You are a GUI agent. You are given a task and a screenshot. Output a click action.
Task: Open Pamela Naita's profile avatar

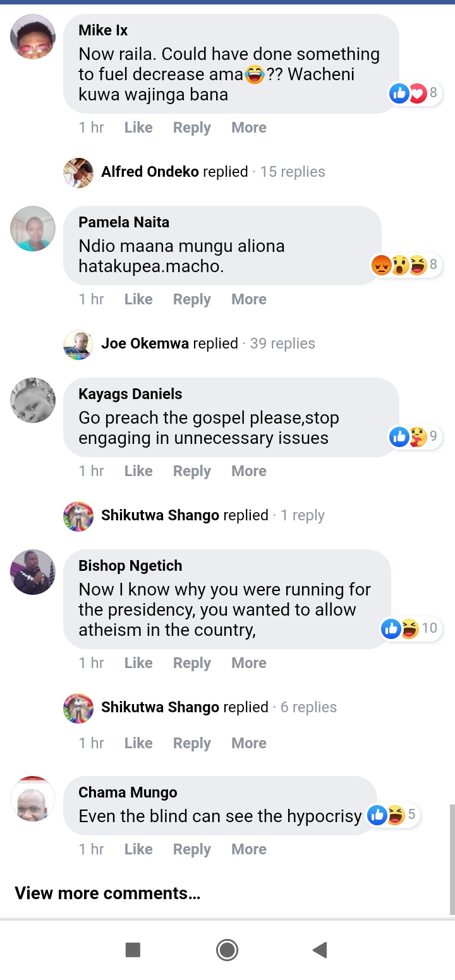pos(33,229)
